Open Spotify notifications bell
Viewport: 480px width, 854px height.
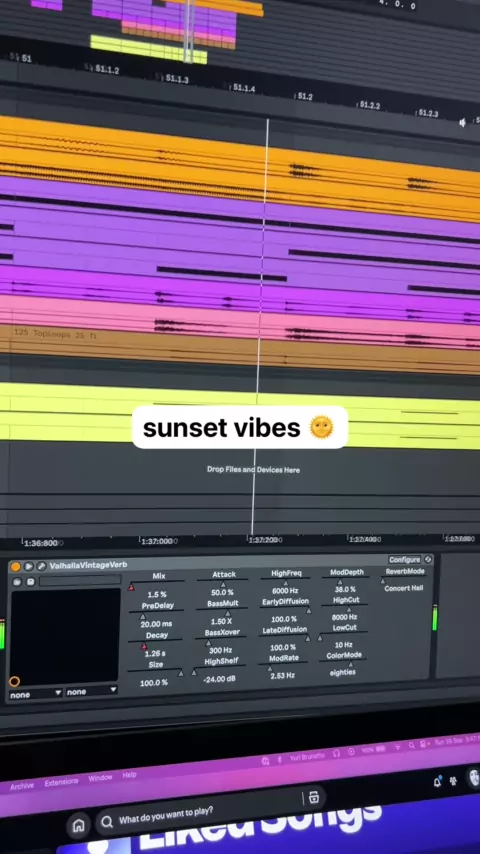(438, 782)
